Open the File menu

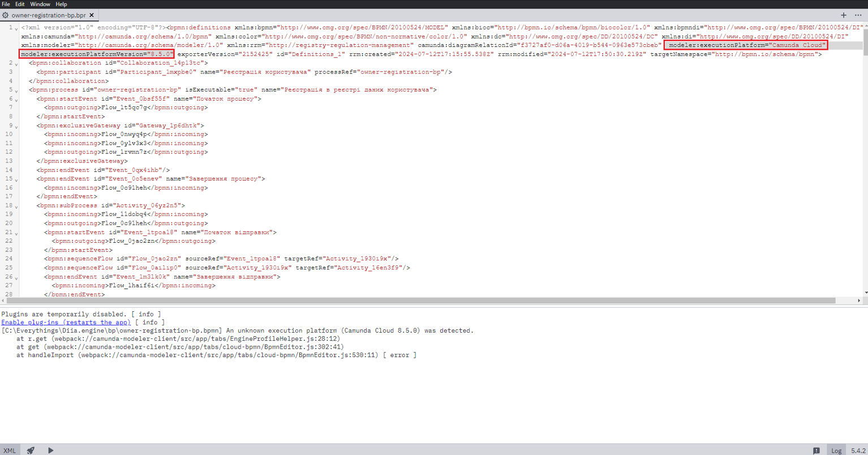(x=6, y=4)
